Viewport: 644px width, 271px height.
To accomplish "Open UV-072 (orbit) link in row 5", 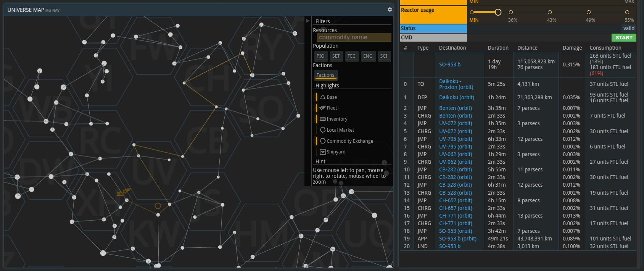I will tap(456, 131).
